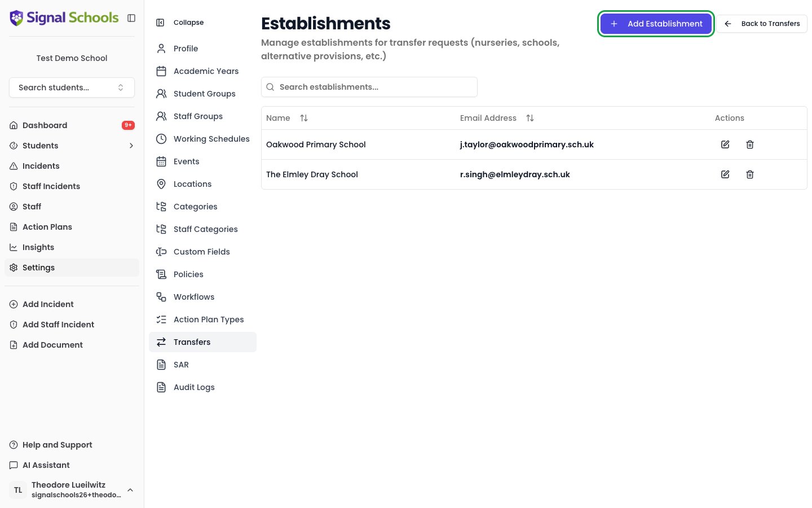Open the Profile settings
The height and width of the screenshot is (508, 812).
point(202,49)
